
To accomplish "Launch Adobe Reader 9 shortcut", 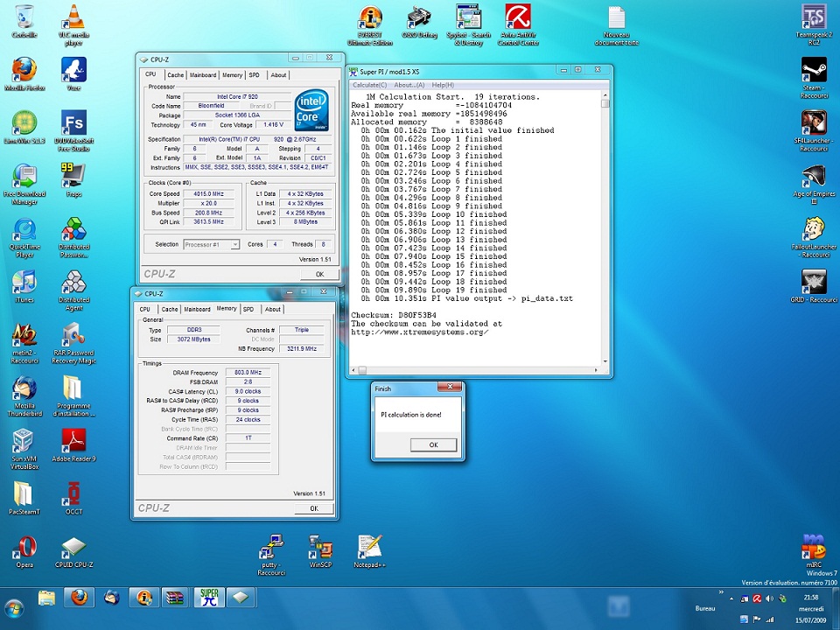I will (73, 444).
